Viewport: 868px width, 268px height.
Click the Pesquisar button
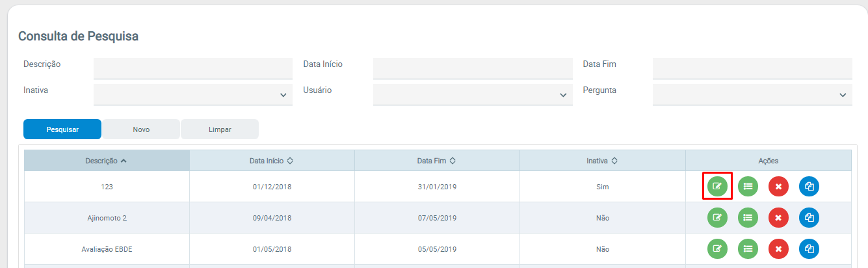point(62,129)
